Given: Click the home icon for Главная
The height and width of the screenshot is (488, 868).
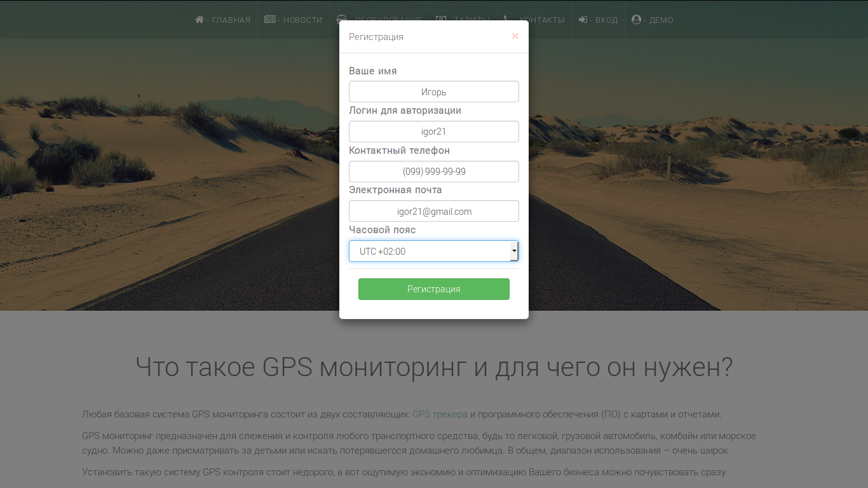Looking at the screenshot, I should click(x=199, y=20).
